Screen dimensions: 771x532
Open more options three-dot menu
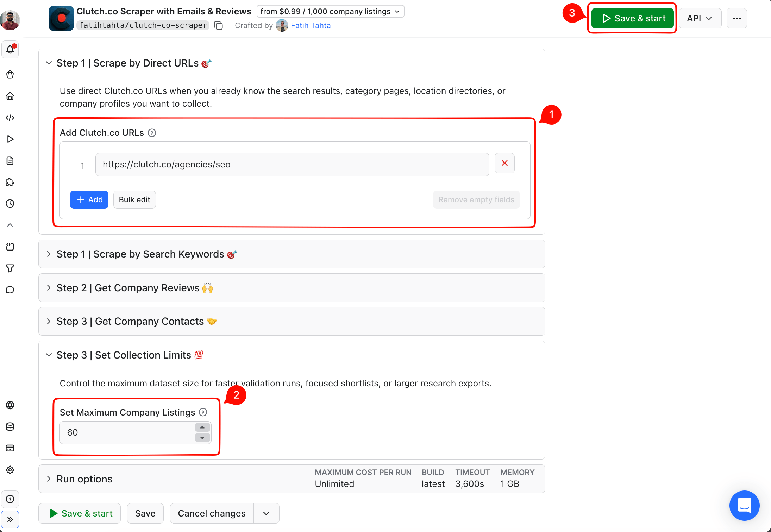[737, 18]
